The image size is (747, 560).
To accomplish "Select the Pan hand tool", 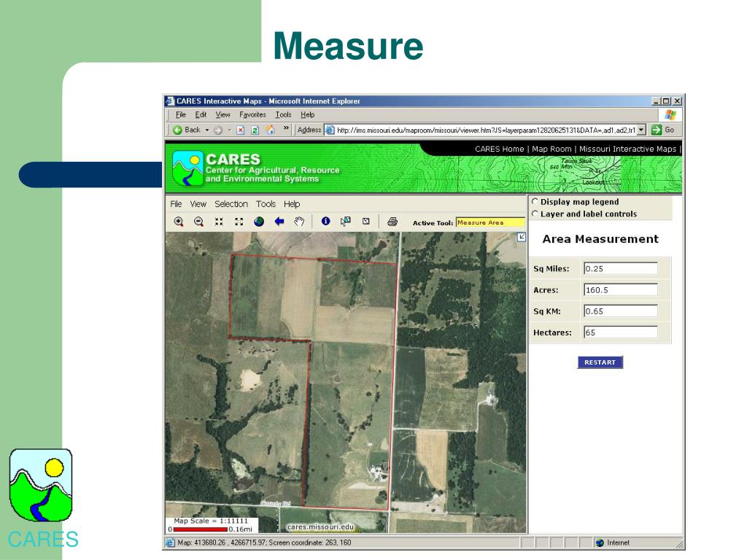I will pos(299,222).
